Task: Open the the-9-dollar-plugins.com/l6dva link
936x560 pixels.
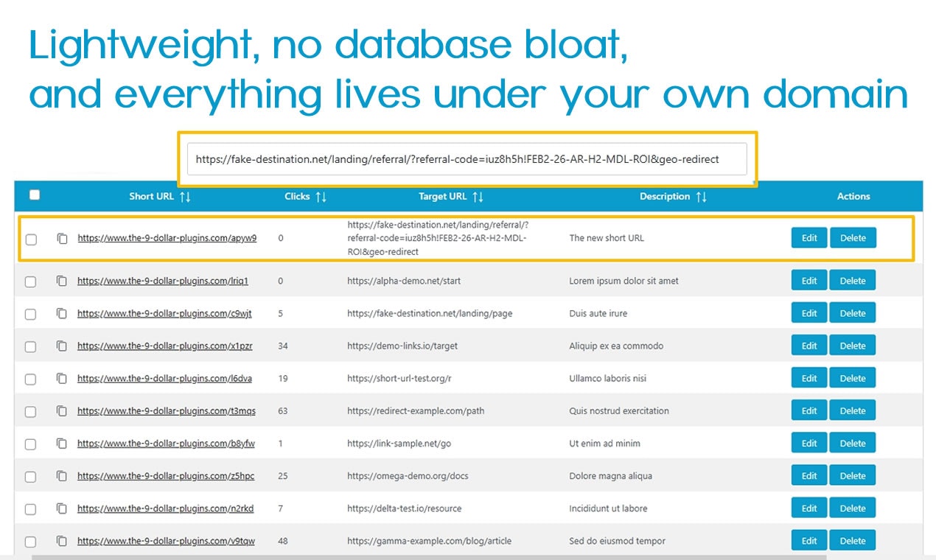Action: pyautogui.click(x=164, y=378)
